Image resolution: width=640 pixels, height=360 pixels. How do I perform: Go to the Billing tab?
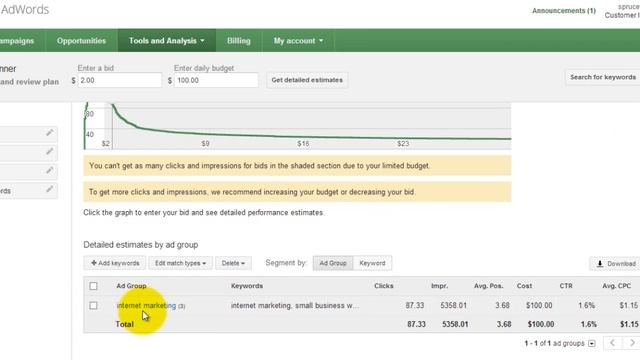[x=239, y=41]
